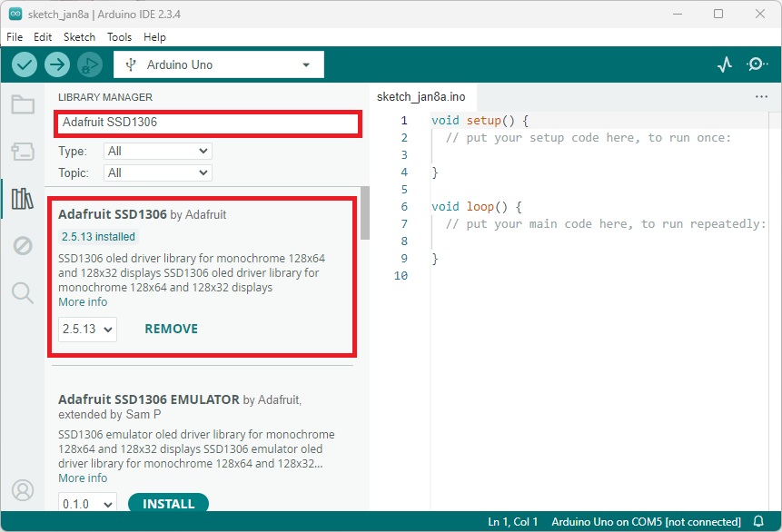Select the sketch_jan8a.ino tab

(x=420, y=95)
